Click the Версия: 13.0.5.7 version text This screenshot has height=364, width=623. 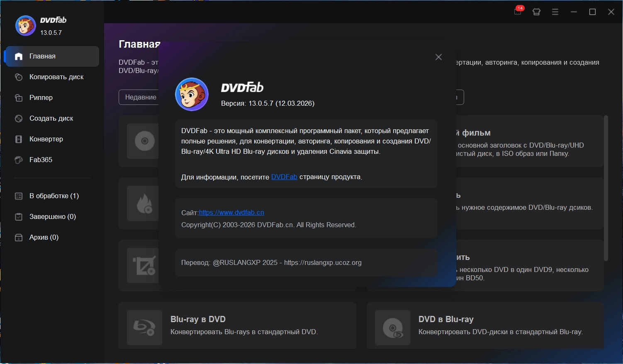pos(268,104)
